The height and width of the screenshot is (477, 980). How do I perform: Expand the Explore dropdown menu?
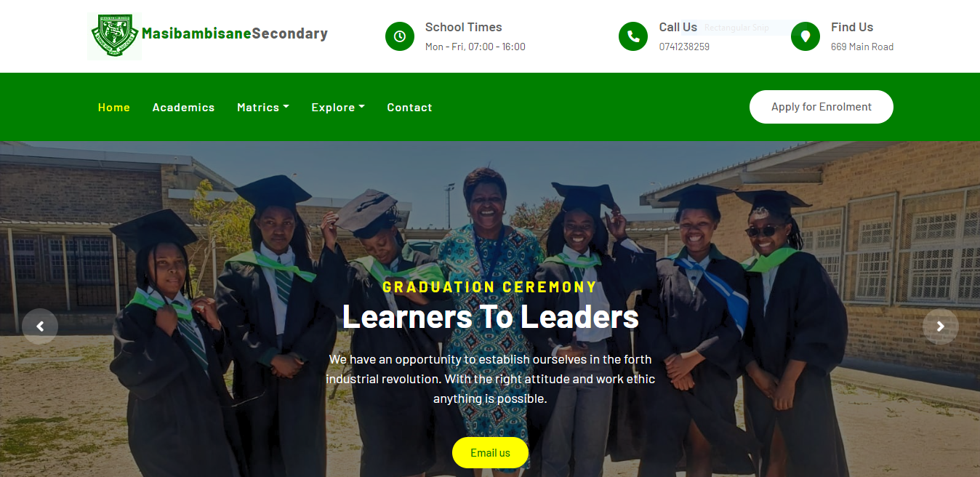[338, 107]
